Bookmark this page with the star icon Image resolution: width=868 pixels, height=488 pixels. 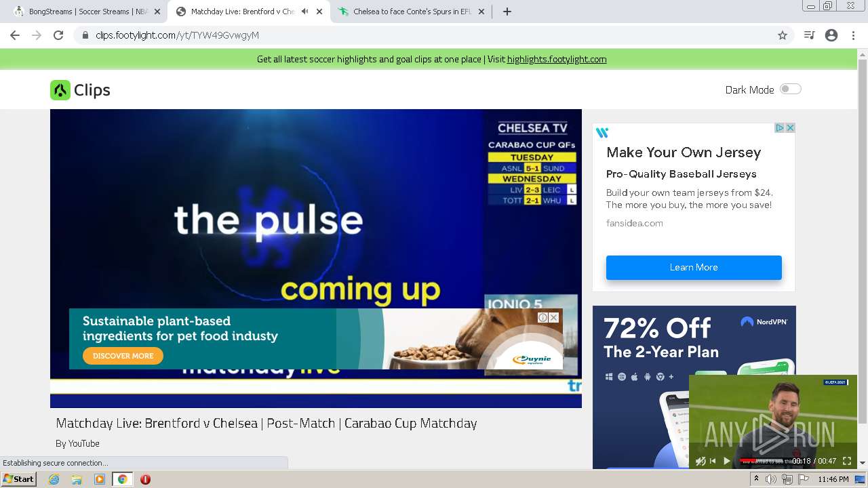(783, 35)
